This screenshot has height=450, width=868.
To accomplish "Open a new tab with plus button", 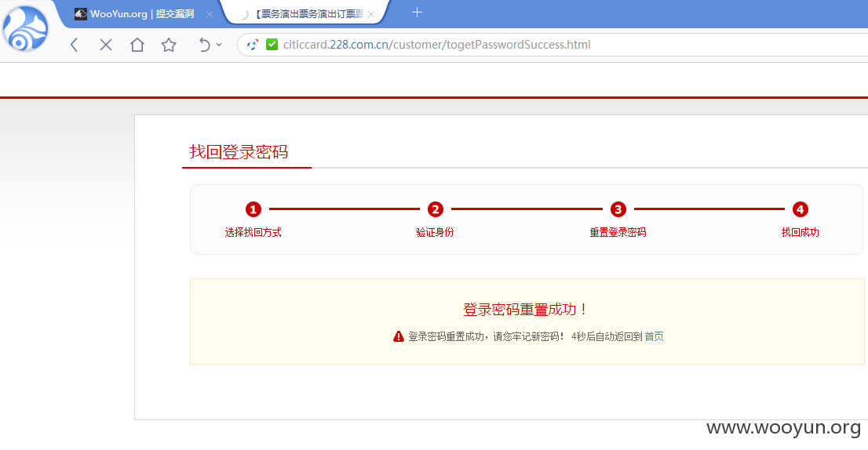I will pos(417,13).
